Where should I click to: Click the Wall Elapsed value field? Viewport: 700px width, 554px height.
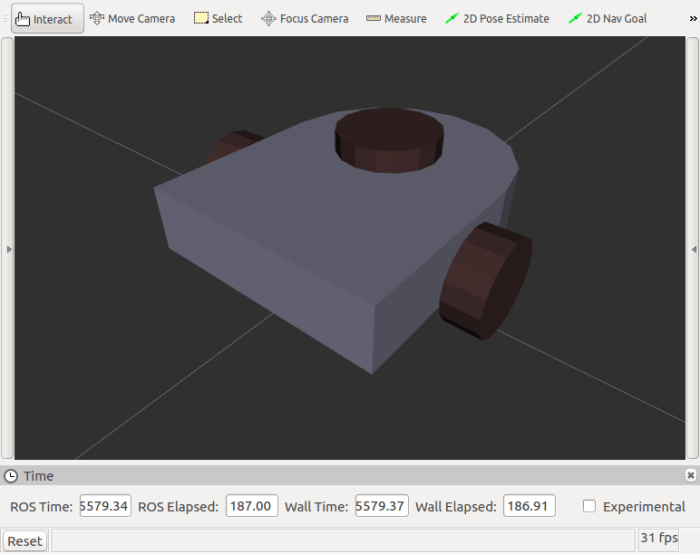tap(529, 507)
